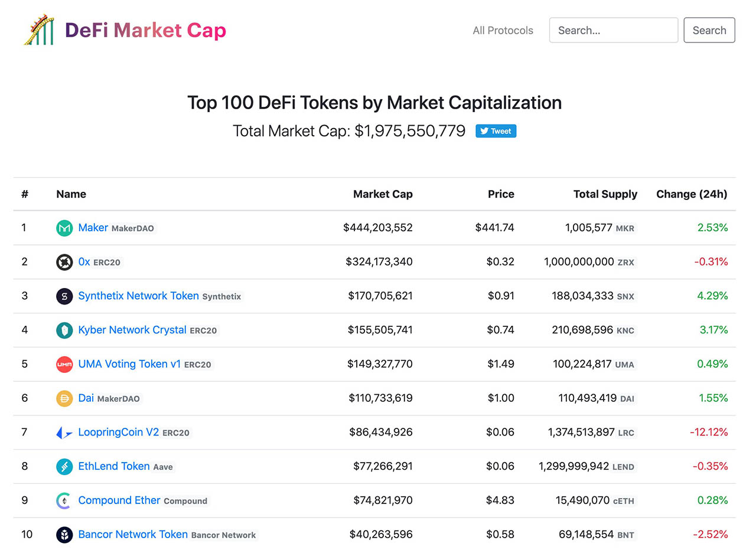Open the 0x token link

[84, 261]
